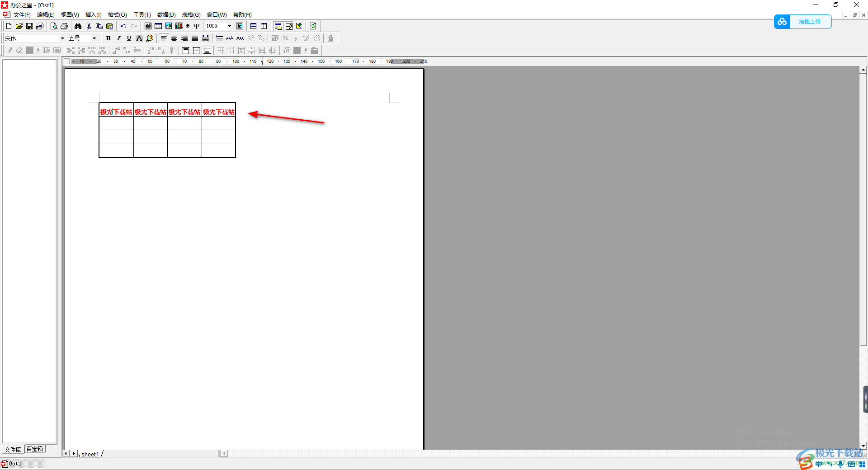The width and height of the screenshot is (868, 470).
Task: Open font color palette icon
Action: [150, 38]
